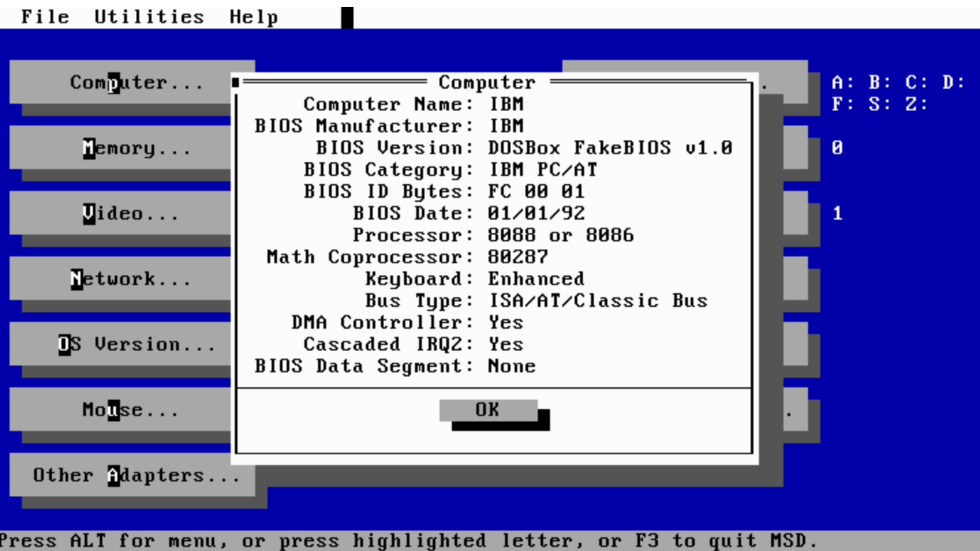This screenshot has width=980, height=551.
Task: Click the Cascaded IRQ2 label
Action: pyautogui.click(x=389, y=344)
